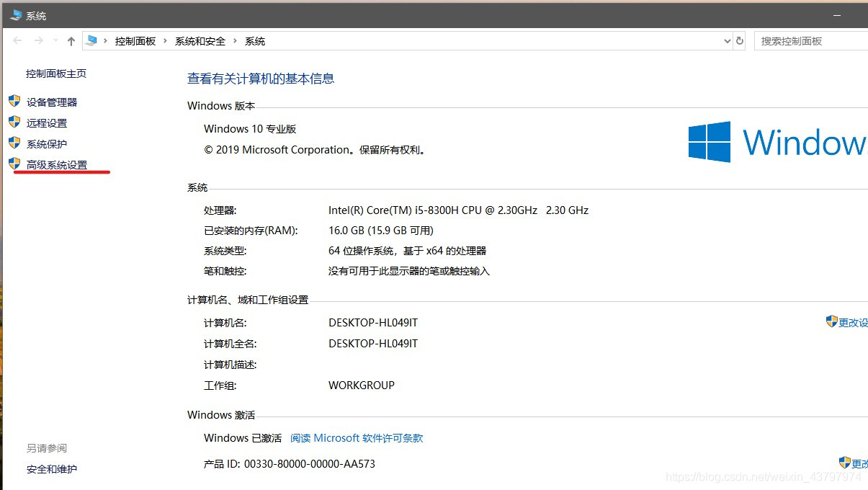
Task: Open 远程设置
Action: [x=47, y=123]
